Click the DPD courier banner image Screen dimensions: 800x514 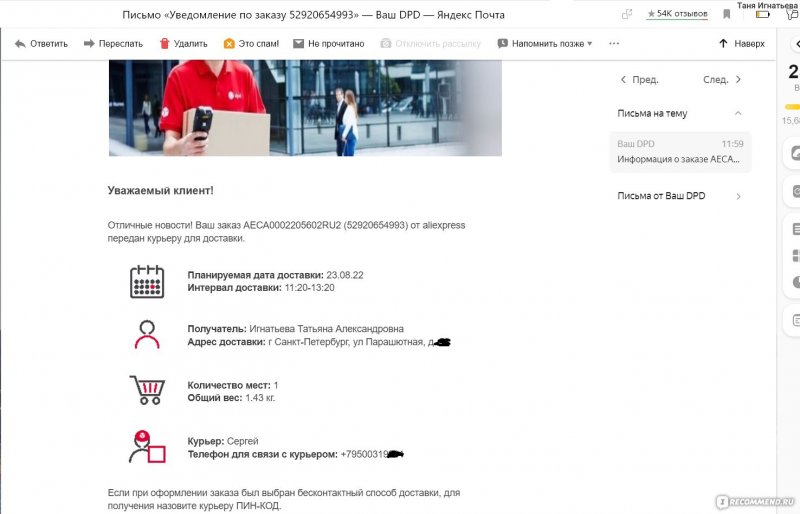click(x=305, y=108)
